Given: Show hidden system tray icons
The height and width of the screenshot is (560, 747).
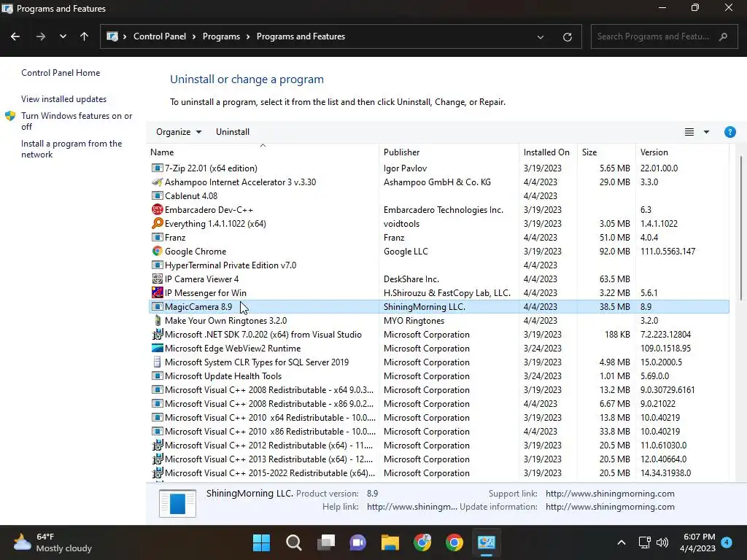Looking at the screenshot, I should point(622,542).
